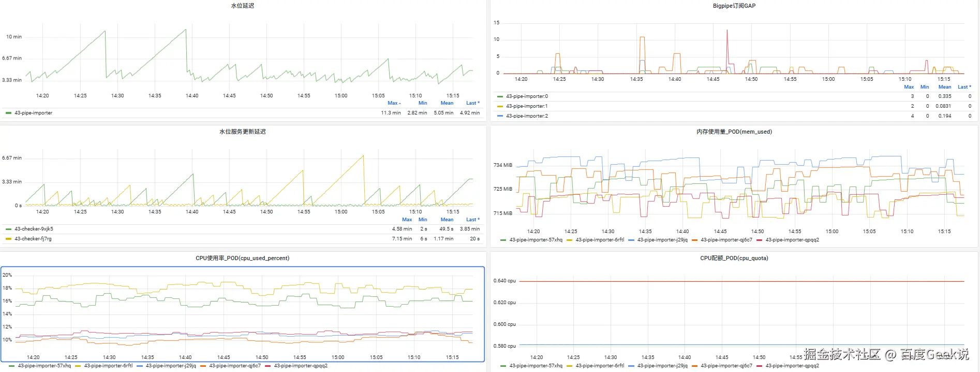Image resolution: width=980 pixels, height=372 pixels.
Task: Toggle 43-pipe-importer-qpqq2 in the cpu_used_percent legend
Action: (x=301, y=366)
